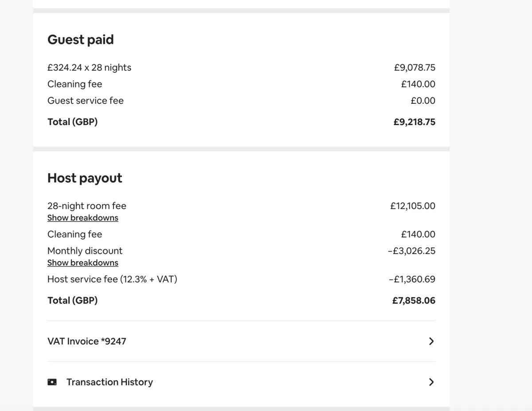Open the Transaction History label

110,382
